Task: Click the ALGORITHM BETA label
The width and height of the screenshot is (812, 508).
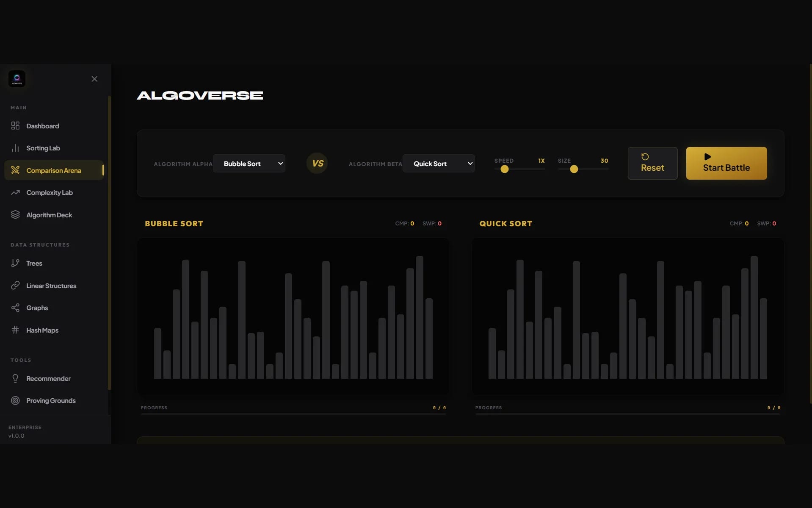Action: click(x=375, y=164)
